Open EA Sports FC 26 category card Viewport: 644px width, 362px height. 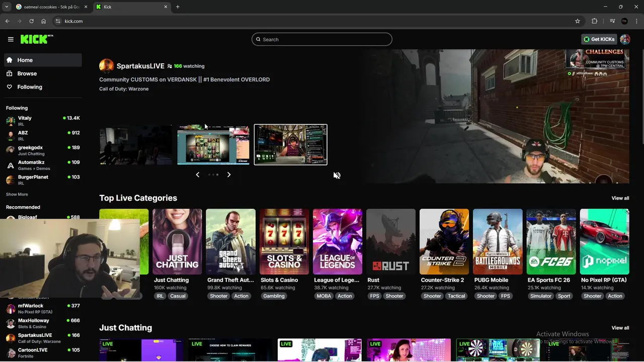551,242
